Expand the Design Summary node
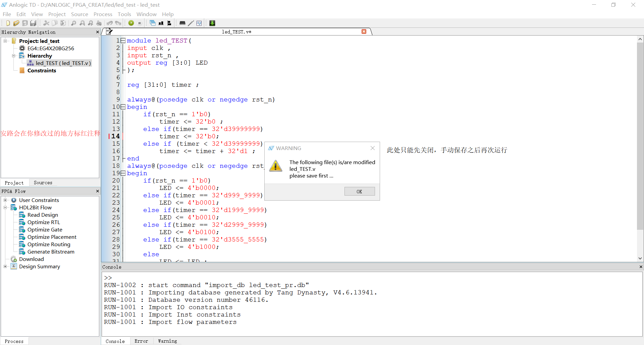 5,266
